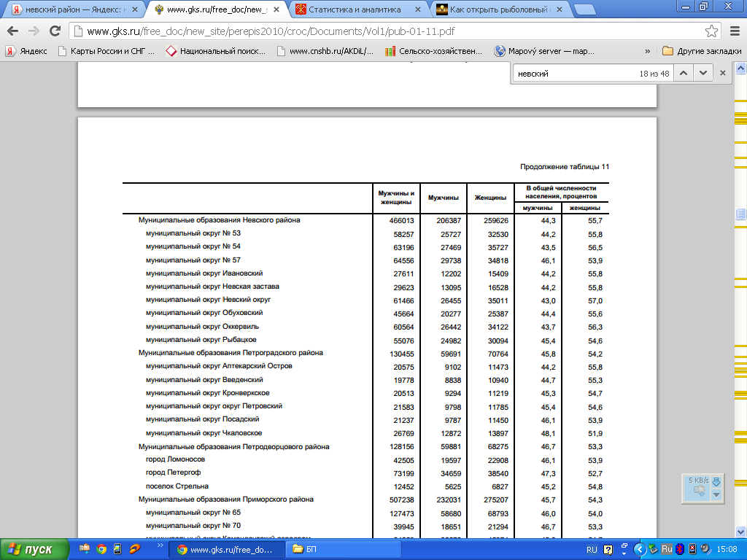Close the active www.gks.ru tab
Screen dimensions: 747x560
[x=276, y=9]
